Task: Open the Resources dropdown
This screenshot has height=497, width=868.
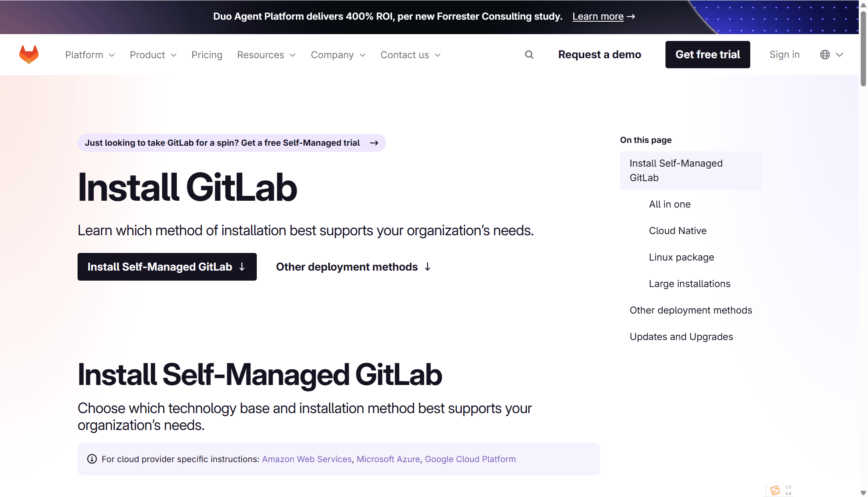Action: [266, 55]
